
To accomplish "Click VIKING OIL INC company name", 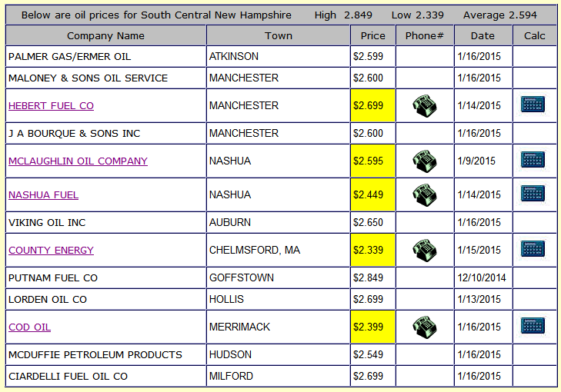I will [x=47, y=223].
